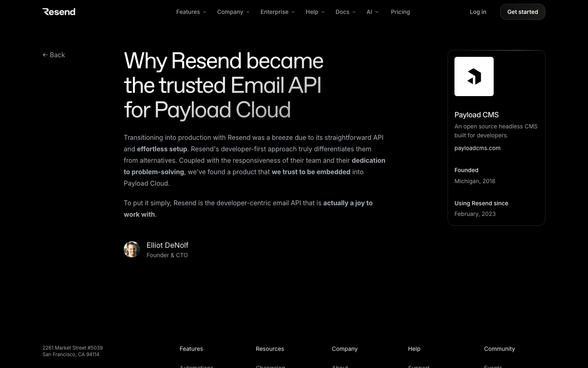Click the 'Founded' label in card

pyautogui.click(x=466, y=170)
